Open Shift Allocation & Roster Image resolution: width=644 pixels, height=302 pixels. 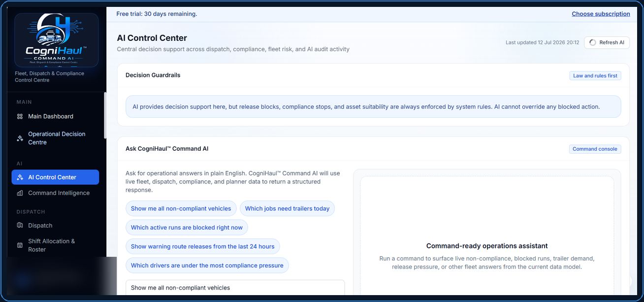click(x=55, y=245)
